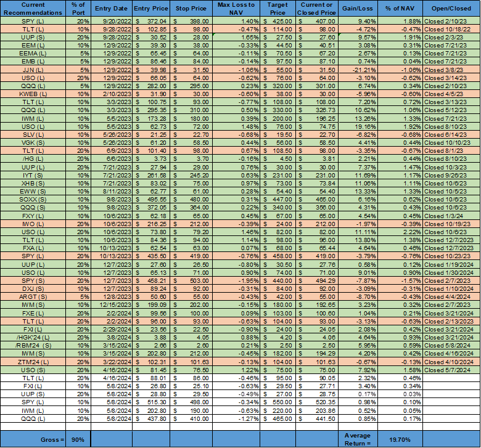Select the 'DXJ (S)' ticker cell
The height and width of the screenshot is (448, 481).
pyautogui.click(x=33, y=289)
